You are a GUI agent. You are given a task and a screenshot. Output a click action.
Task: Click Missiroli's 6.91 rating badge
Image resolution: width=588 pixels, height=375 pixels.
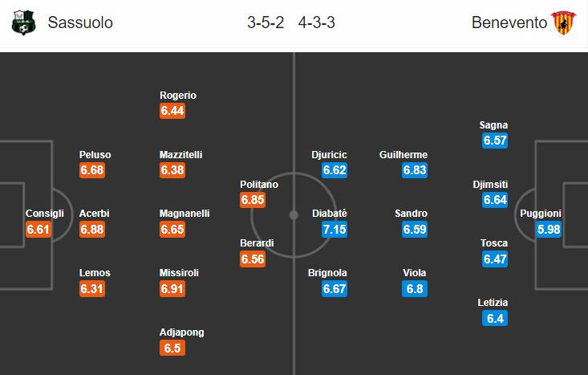tap(172, 288)
